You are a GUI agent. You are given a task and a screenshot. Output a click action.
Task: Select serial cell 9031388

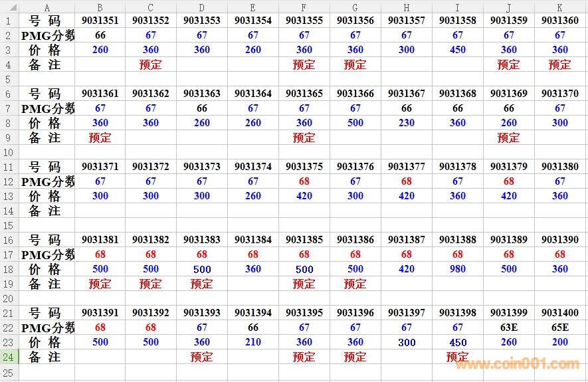tap(457, 240)
